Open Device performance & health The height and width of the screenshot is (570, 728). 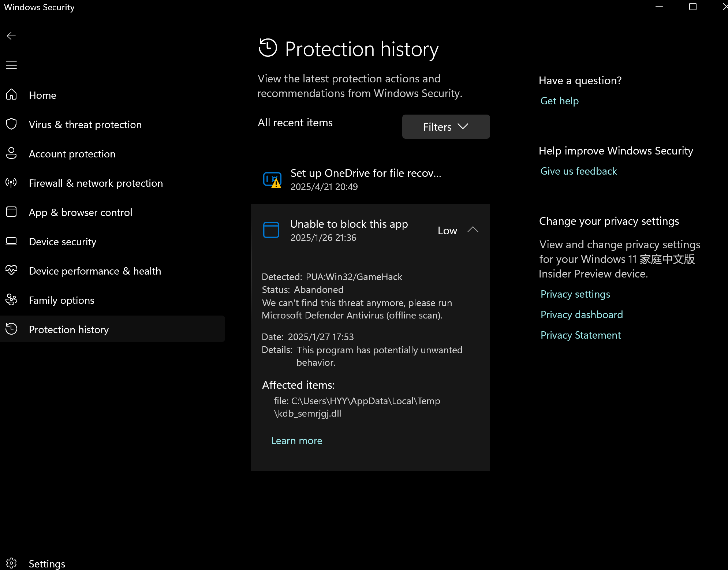94,271
